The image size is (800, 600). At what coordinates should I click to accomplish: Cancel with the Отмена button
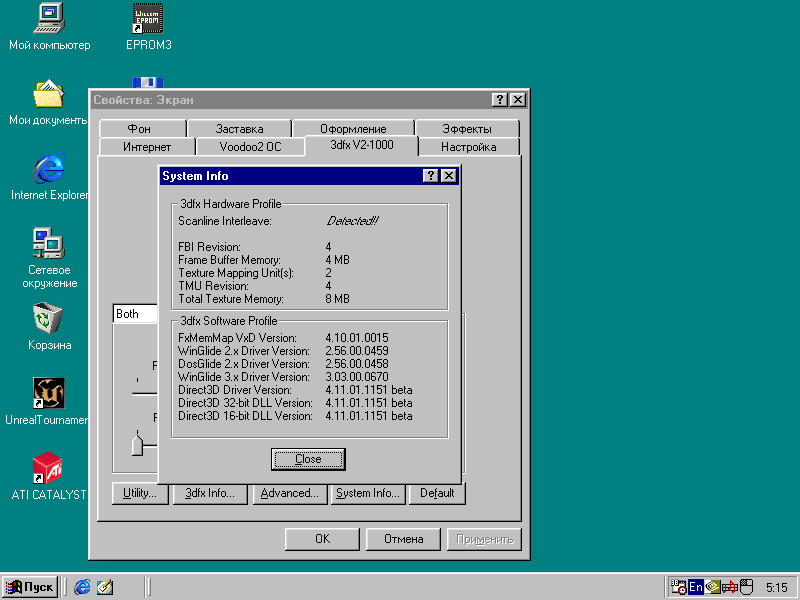[404, 539]
